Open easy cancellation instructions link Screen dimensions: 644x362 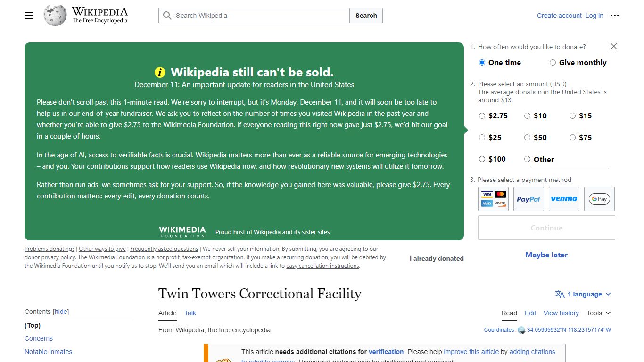pyautogui.click(x=322, y=266)
